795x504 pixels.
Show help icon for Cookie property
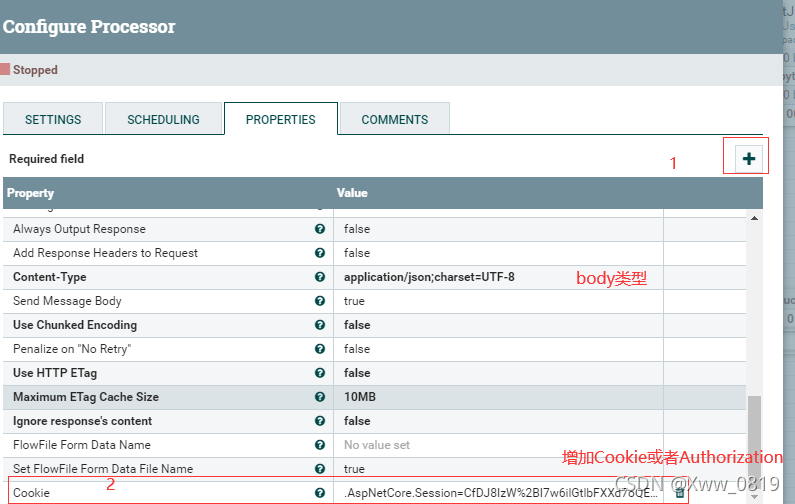point(319,492)
